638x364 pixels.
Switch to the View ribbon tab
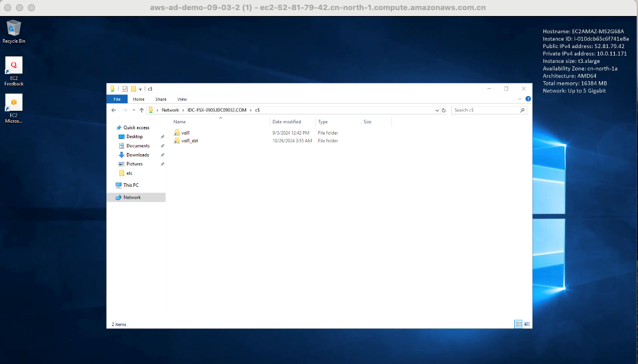tap(182, 99)
